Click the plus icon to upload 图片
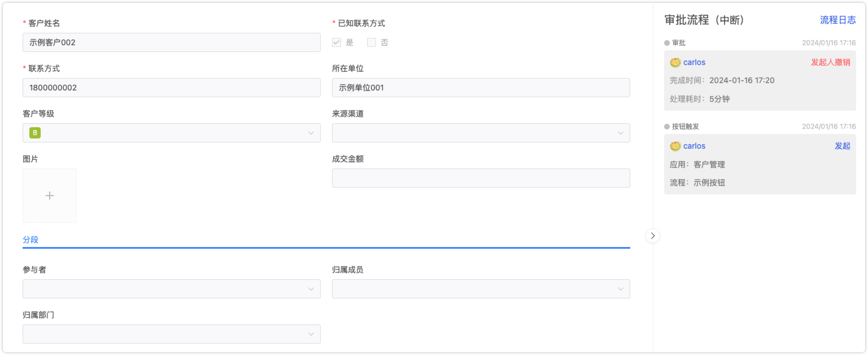Screen dimensions: 868x355 pos(50,196)
